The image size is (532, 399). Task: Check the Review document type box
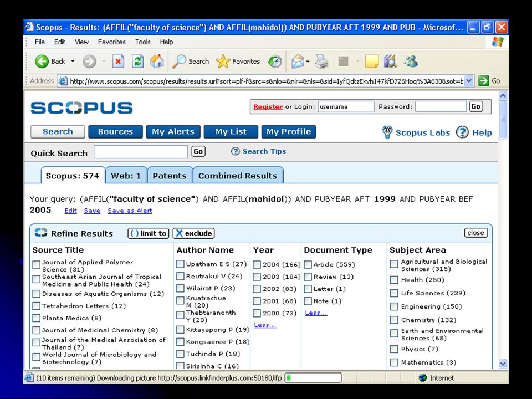[308, 277]
